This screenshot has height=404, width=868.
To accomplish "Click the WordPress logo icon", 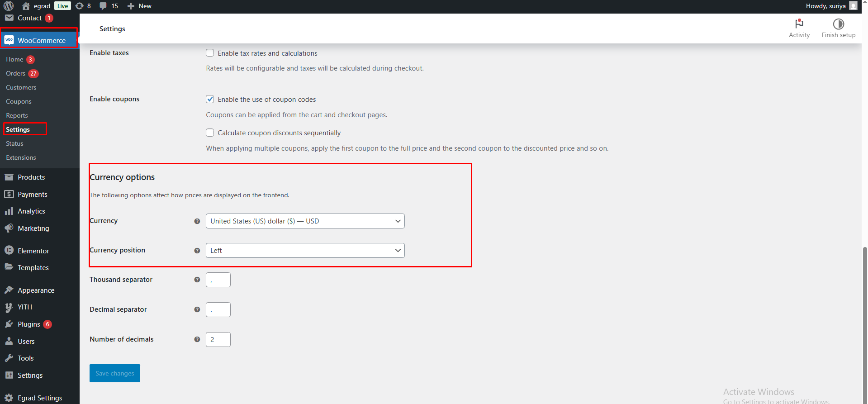I will [9, 6].
